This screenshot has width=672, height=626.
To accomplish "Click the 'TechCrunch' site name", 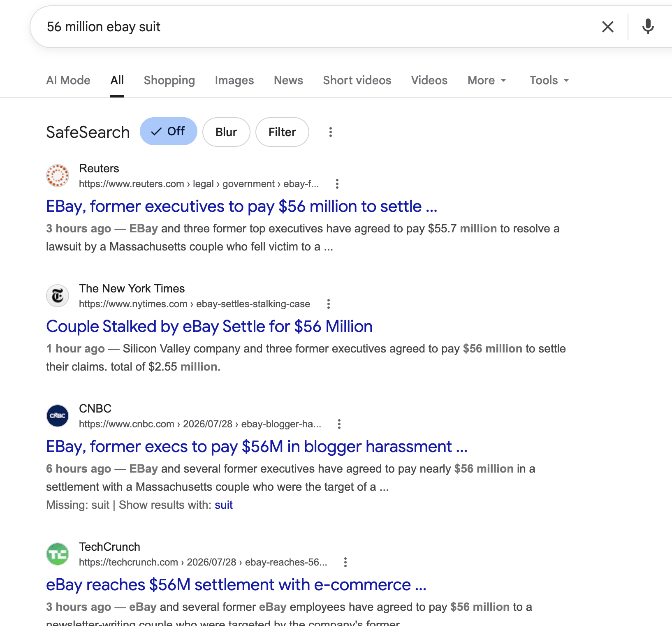I will tap(110, 547).
